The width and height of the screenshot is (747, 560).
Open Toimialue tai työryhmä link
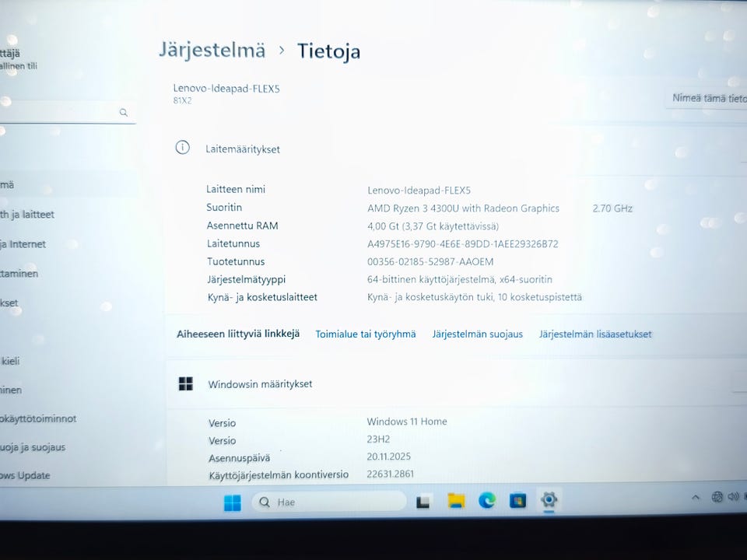tap(366, 334)
